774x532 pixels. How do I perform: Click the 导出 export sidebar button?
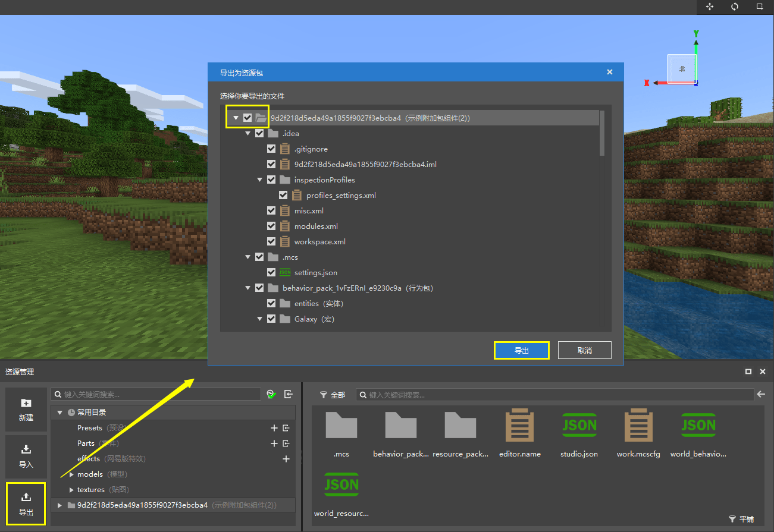click(x=26, y=503)
